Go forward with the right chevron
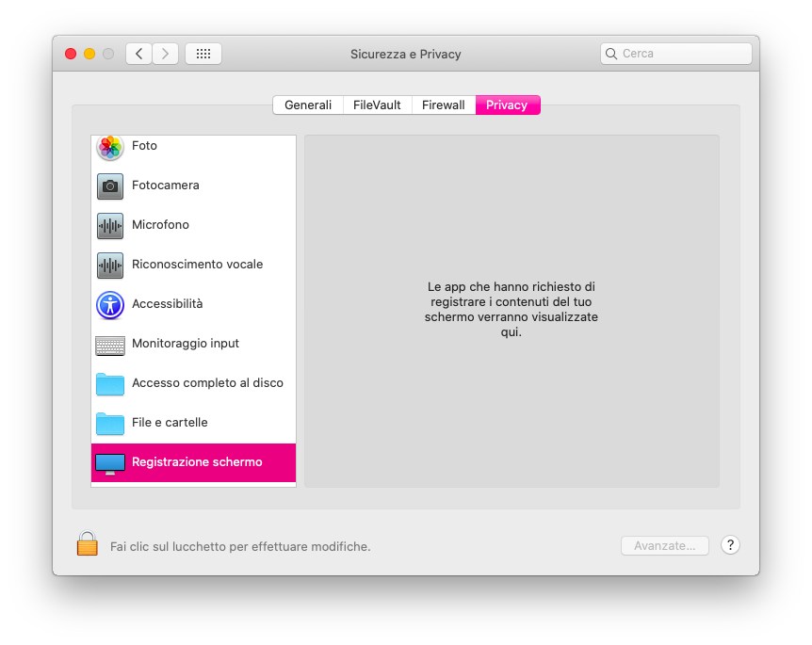This screenshot has height=645, width=812. [165, 54]
